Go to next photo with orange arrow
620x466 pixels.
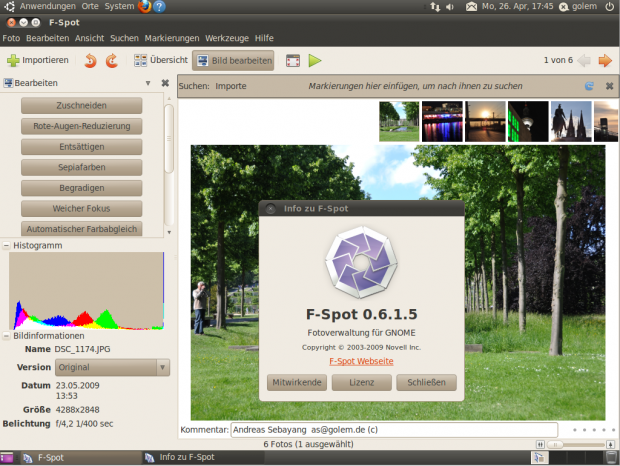[x=604, y=61]
